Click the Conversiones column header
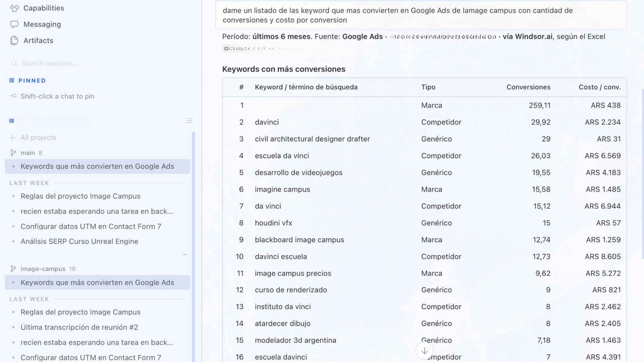The image size is (644, 362). 528,87
